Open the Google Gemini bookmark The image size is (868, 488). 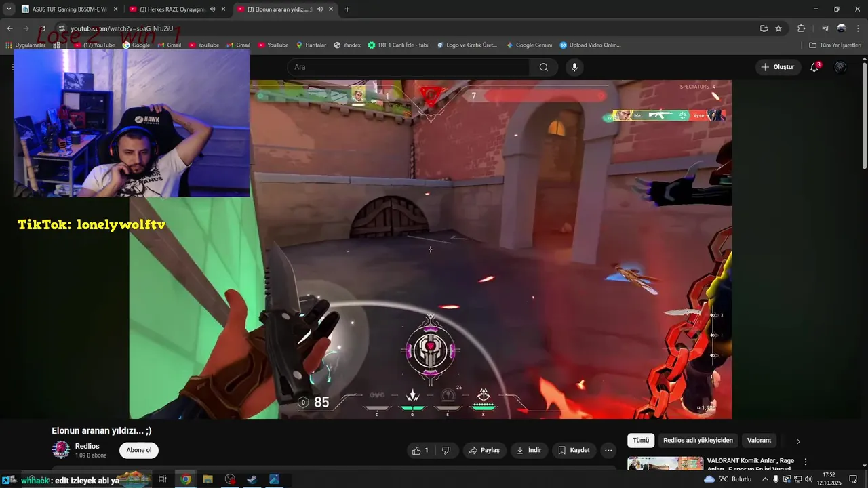point(529,45)
